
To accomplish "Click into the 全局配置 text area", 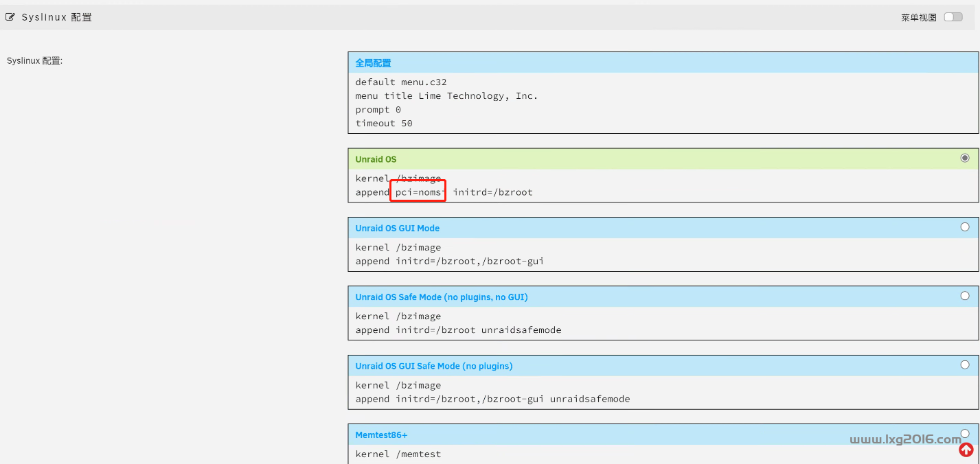I will (663, 103).
